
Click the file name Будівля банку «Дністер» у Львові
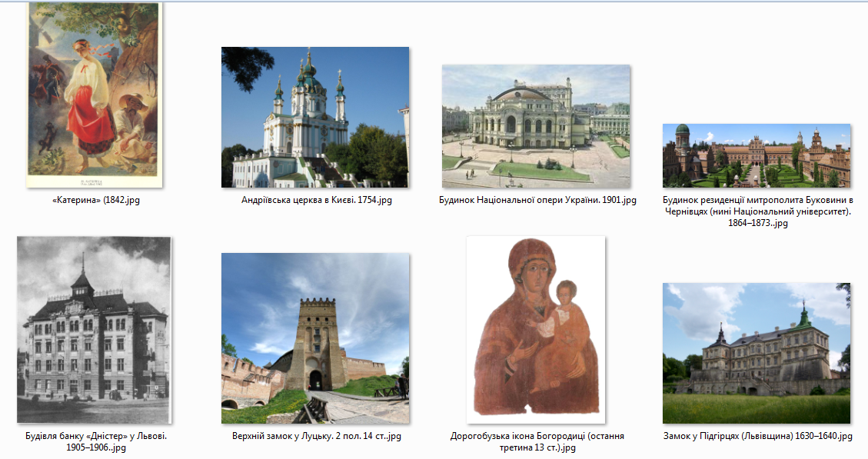pos(96,441)
